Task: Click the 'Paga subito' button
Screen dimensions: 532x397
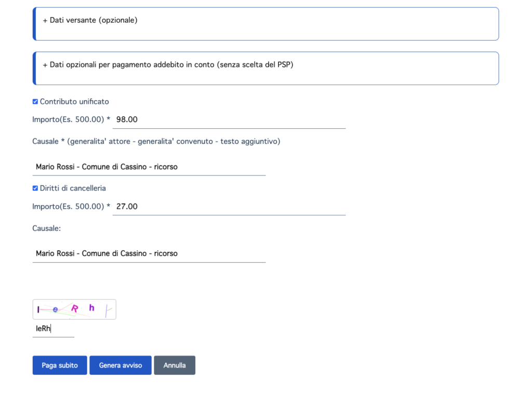Action: tap(59, 365)
